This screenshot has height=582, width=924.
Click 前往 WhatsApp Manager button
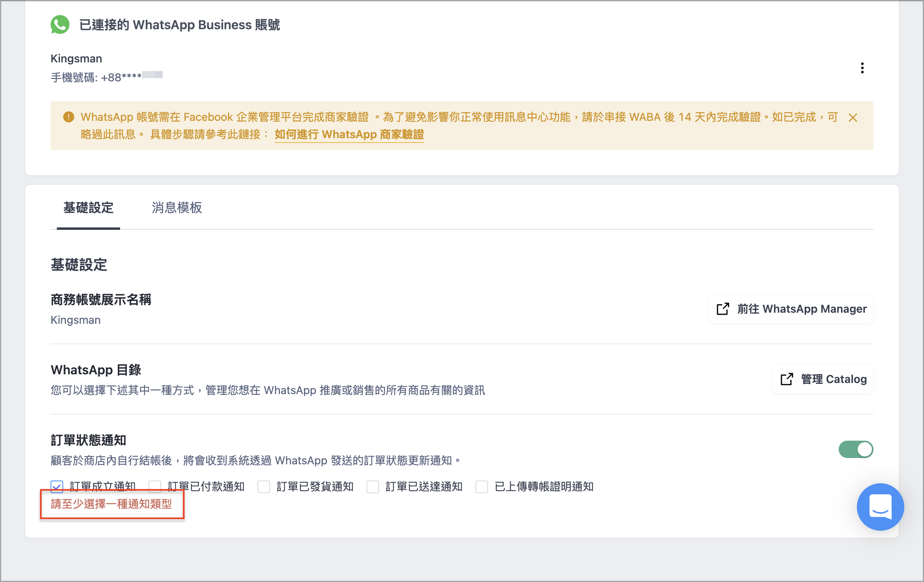click(x=791, y=309)
